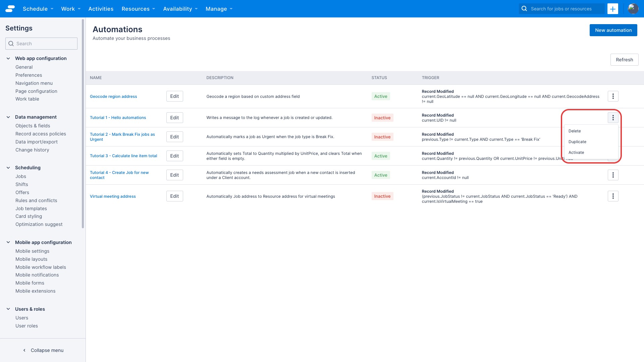
Task: Open Data import/export settings
Action: pyautogui.click(x=37, y=142)
